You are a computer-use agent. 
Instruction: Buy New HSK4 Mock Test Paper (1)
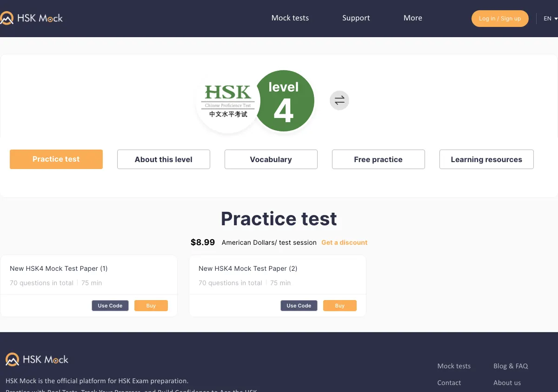151,306
